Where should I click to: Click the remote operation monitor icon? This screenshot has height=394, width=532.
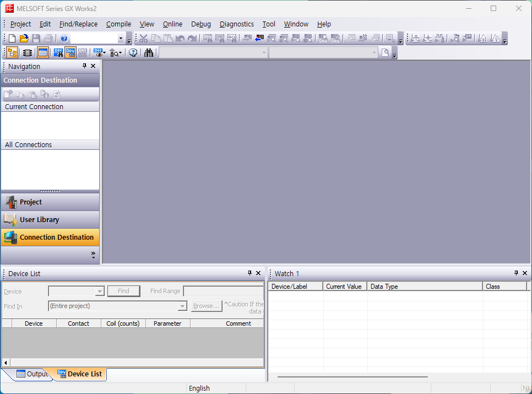[x=390, y=39]
